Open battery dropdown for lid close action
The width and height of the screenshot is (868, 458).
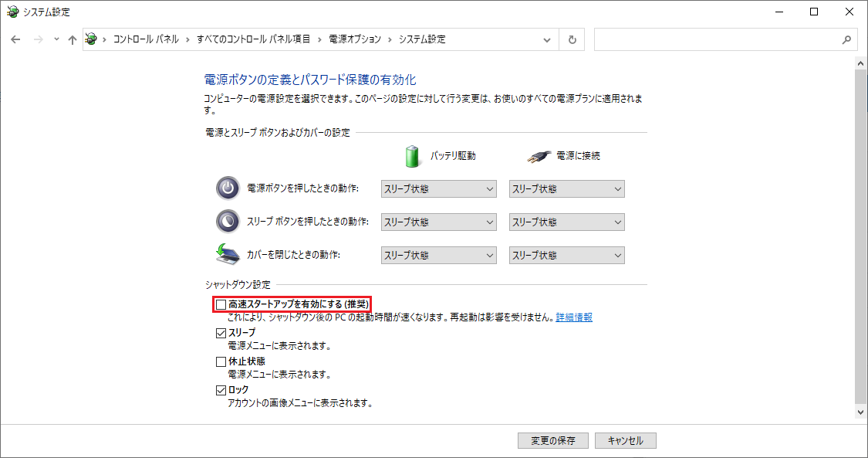(438, 256)
